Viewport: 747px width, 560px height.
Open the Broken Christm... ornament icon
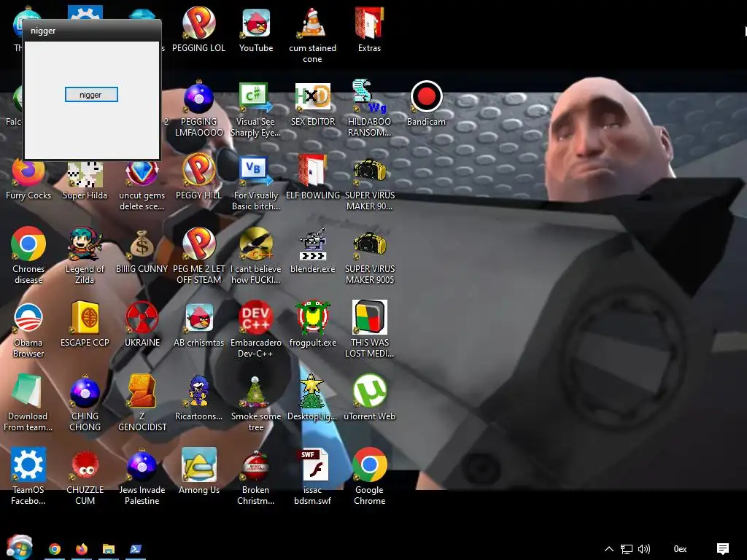pos(255,465)
